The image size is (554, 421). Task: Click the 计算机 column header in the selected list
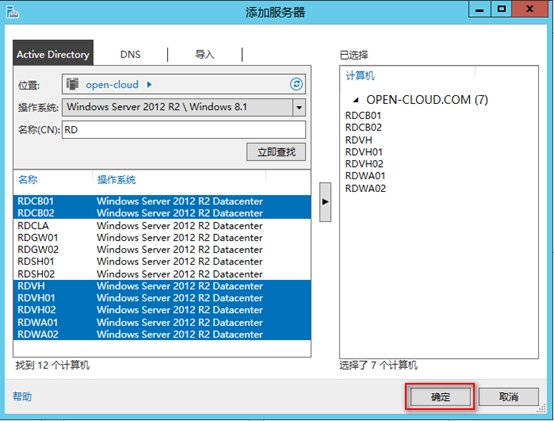[360, 76]
